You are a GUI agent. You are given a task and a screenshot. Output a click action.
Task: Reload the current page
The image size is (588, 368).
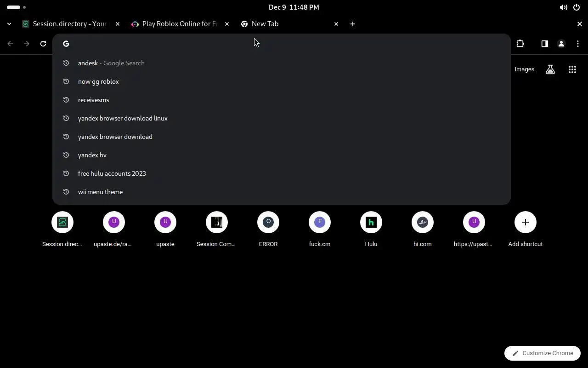point(43,44)
